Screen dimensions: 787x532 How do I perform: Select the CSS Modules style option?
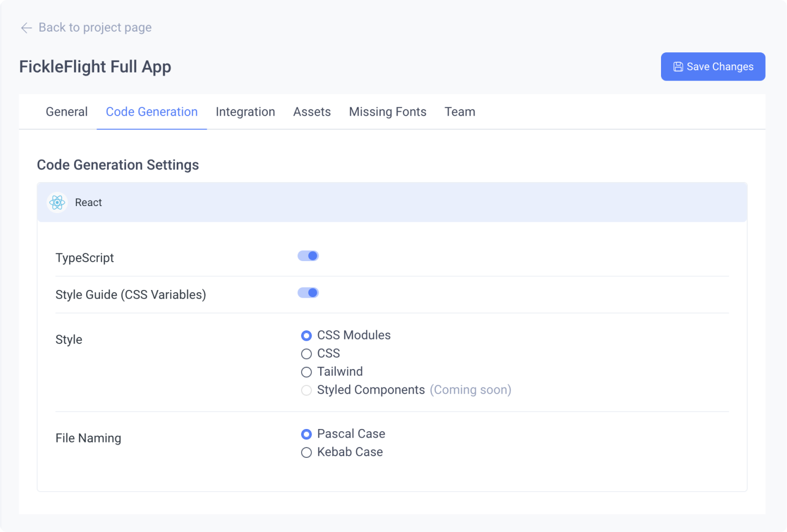click(x=307, y=336)
